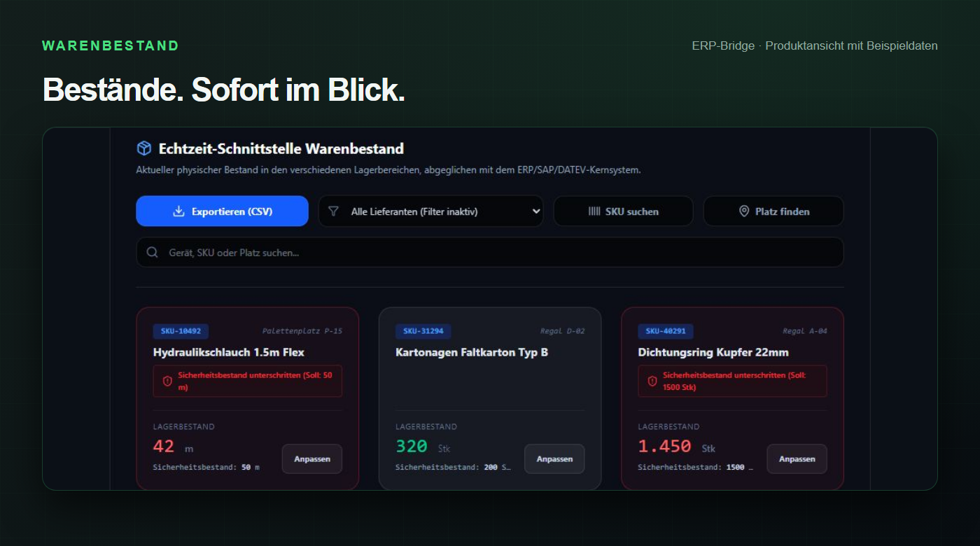The height and width of the screenshot is (546, 980).
Task: Click the barcode icon next to SKU suchen
Action: coord(594,211)
